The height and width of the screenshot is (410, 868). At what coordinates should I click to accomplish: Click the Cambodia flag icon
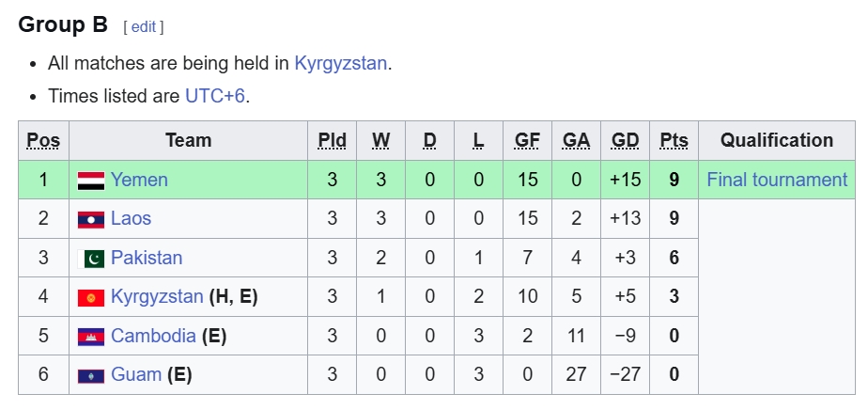[90, 337]
